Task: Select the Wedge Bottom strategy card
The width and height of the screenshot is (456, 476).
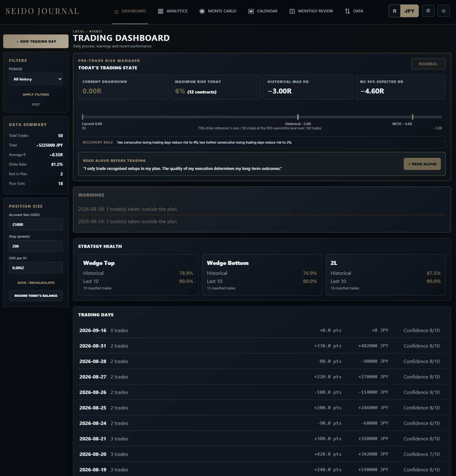Action: tap(262, 275)
